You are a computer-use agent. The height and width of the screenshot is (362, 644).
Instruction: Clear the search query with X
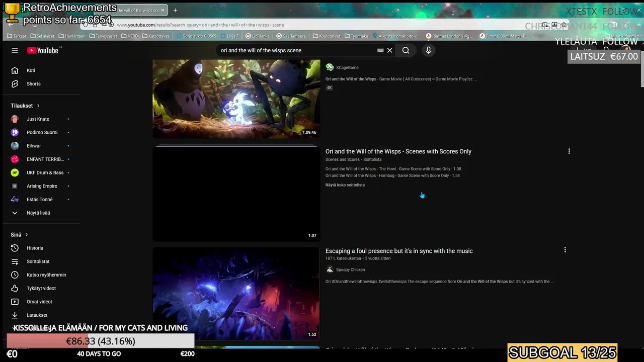click(x=389, y=50)
